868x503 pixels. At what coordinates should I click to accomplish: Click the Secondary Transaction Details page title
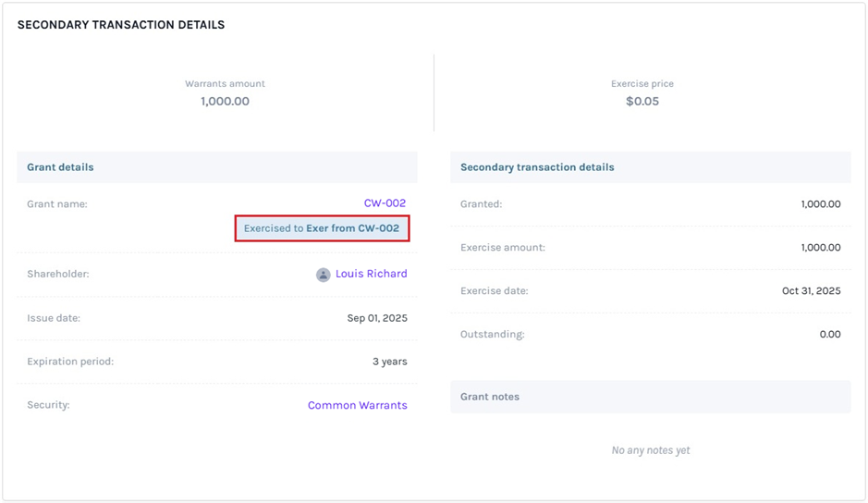pyautogui.click(x=121, y=25)
